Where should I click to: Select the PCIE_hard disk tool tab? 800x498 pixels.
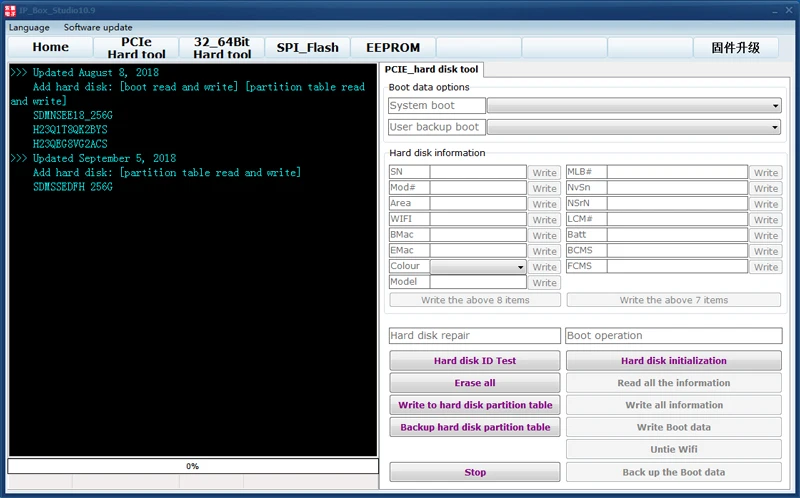coord(432,69)
